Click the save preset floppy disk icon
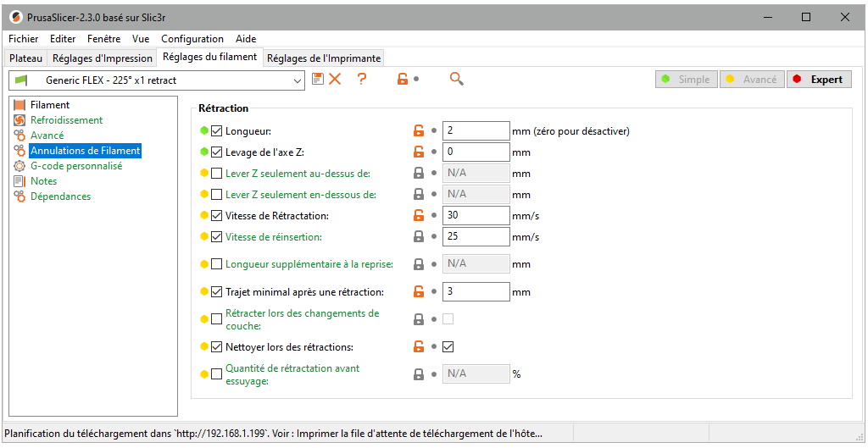The image size is (868, 448). [318, 79]
